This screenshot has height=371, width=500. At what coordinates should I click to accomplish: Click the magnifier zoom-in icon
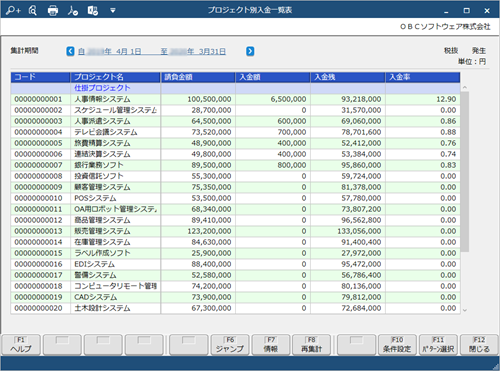pyautogui.click(x=13, y=11)
